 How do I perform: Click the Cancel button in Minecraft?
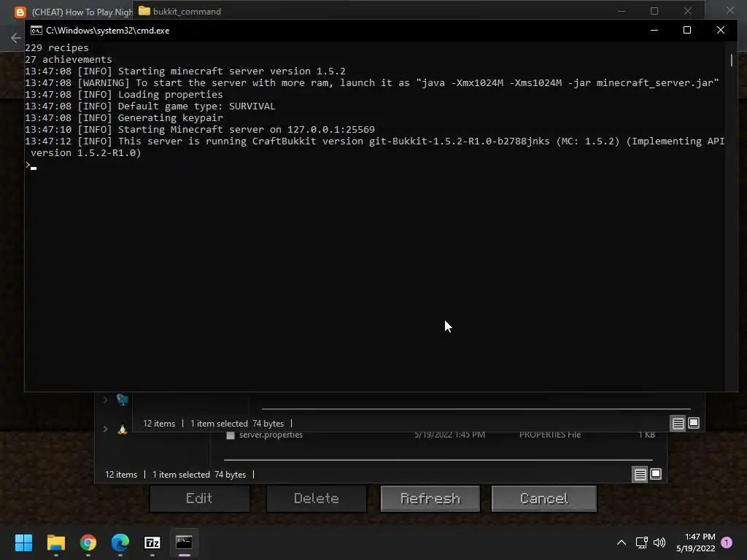(543, 499)
